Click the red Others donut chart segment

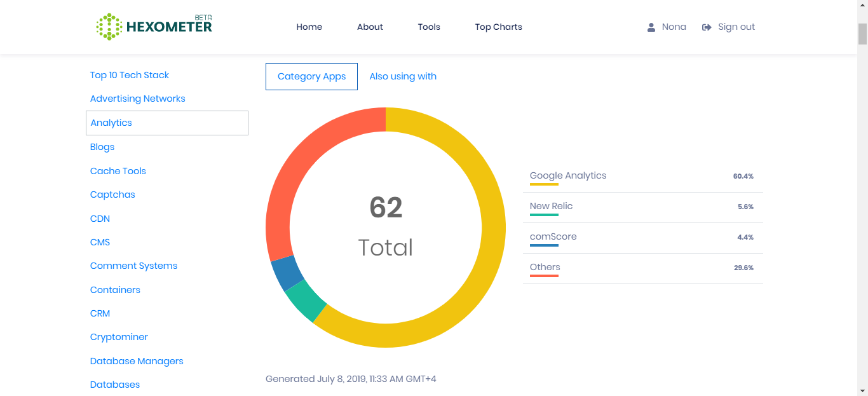297,164
